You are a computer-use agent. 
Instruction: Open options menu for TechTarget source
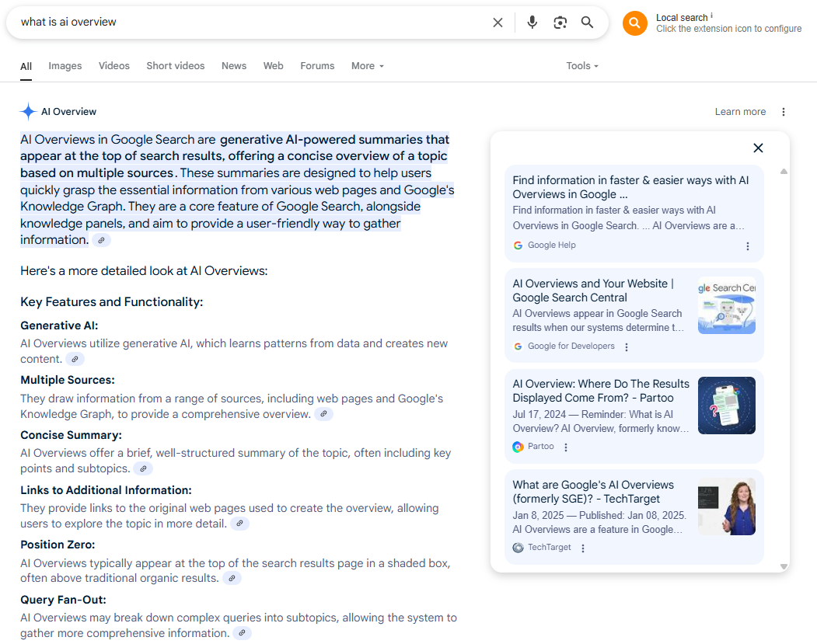(x=583, y=548)
